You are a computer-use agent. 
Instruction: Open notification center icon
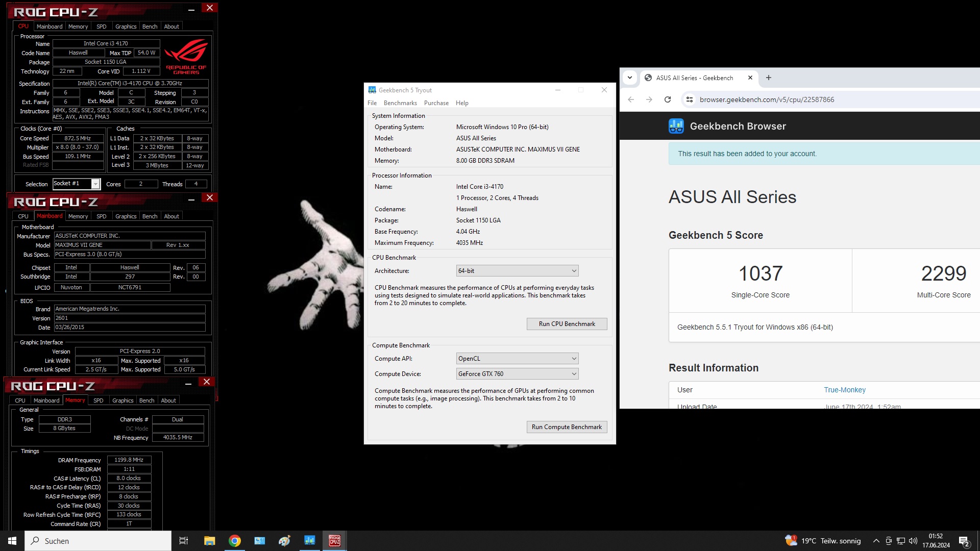(964, 541)
